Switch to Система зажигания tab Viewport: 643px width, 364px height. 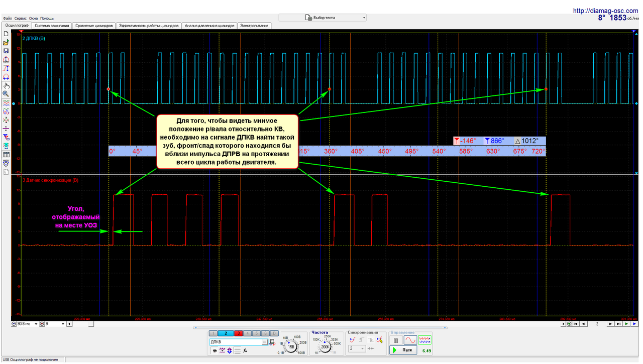click(x=52, y=25)
